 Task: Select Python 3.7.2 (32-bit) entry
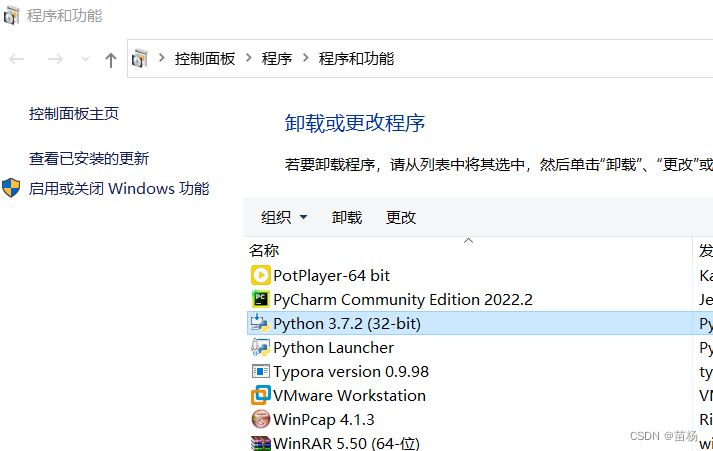(x=480, y=323)
